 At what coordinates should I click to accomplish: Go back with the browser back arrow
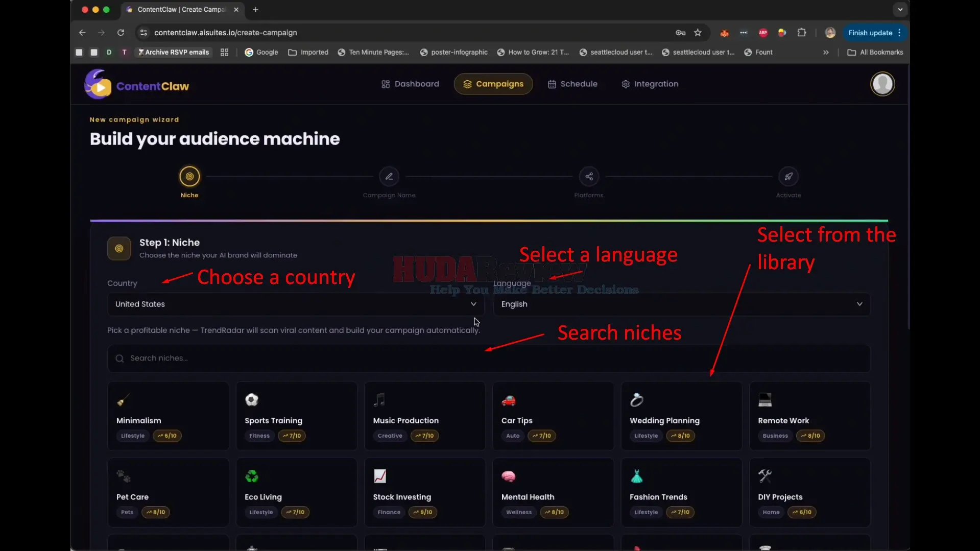[x=82, y=33]
